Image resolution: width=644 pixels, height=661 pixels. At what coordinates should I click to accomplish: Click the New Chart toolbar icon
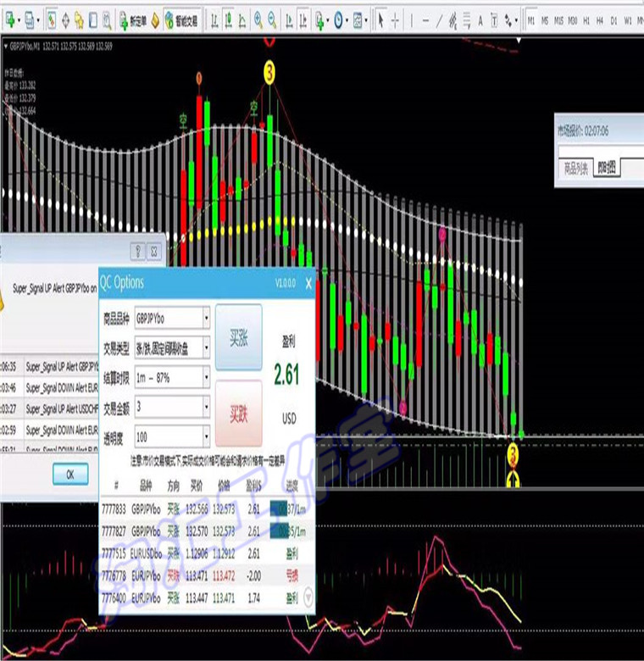[10, 19]
